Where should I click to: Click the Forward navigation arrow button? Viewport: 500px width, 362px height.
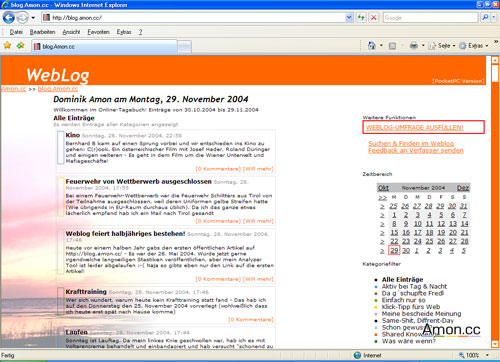tap(22, 18)
